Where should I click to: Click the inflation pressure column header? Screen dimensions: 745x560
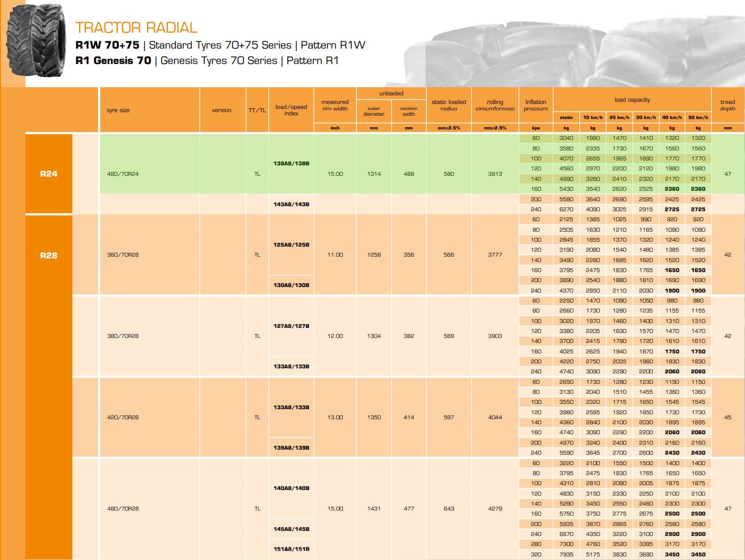pos(536,105)
